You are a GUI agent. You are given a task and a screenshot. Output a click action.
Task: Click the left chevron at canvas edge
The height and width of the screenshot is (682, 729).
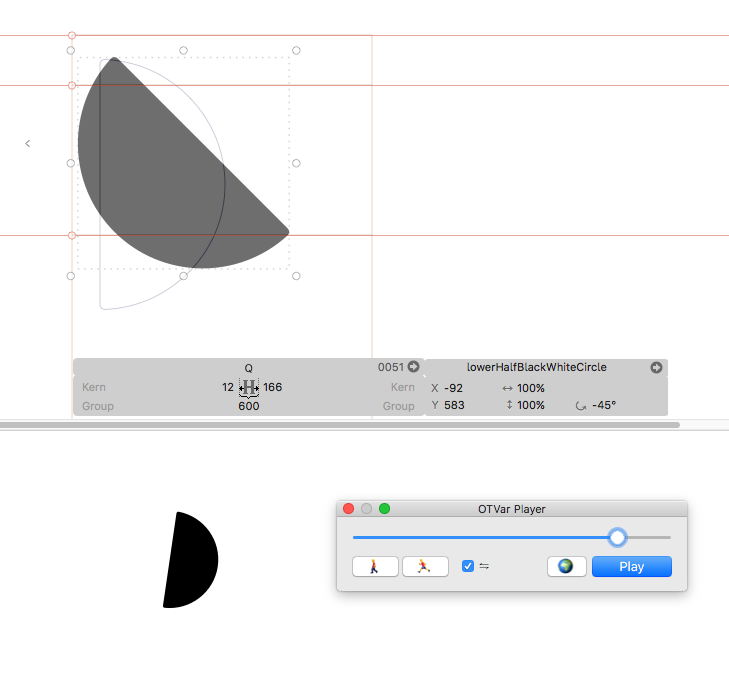(27, 144)
